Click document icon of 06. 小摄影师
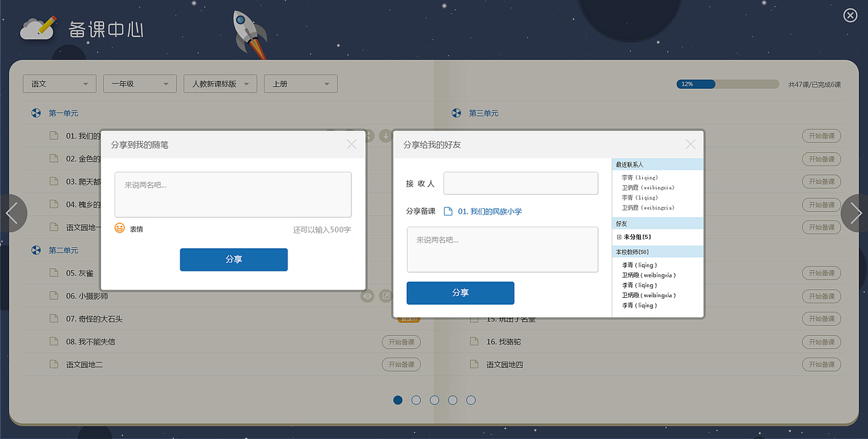 click(x=54, y=296)
